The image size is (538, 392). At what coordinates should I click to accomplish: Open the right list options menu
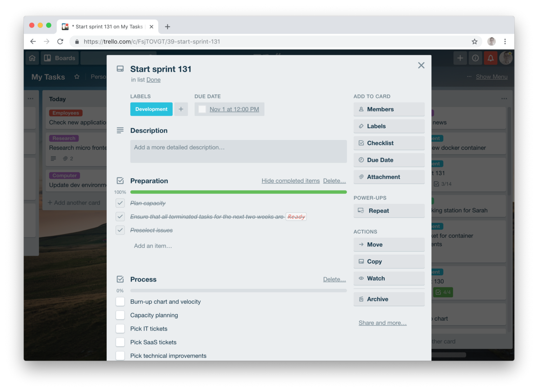[x=504, y=99]
